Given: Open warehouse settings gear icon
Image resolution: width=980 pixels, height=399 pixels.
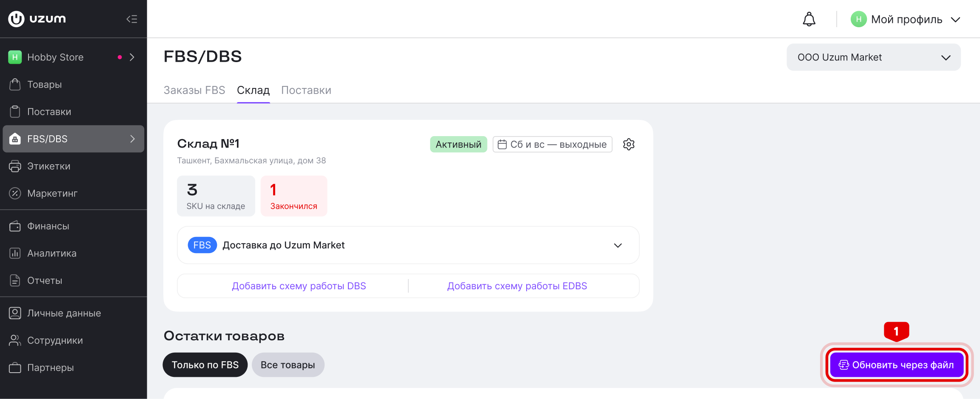Looking at the screenshot, I should [629, 144].
